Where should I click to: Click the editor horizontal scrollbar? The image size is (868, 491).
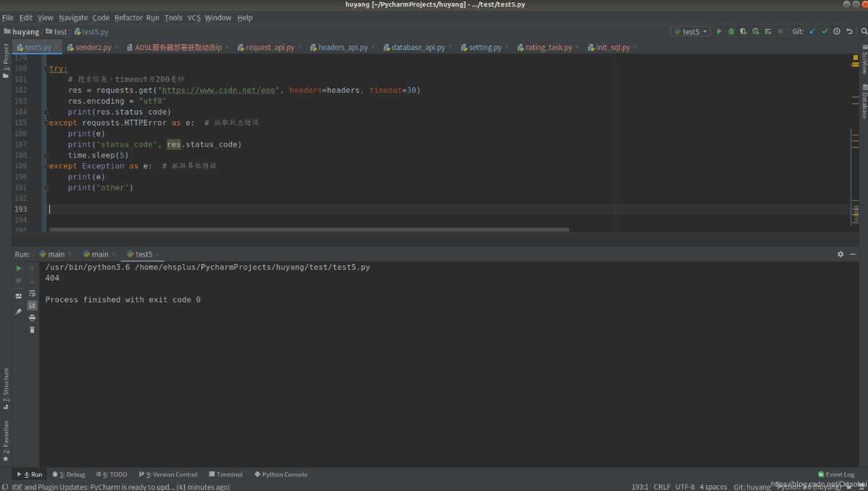(308, 229)
